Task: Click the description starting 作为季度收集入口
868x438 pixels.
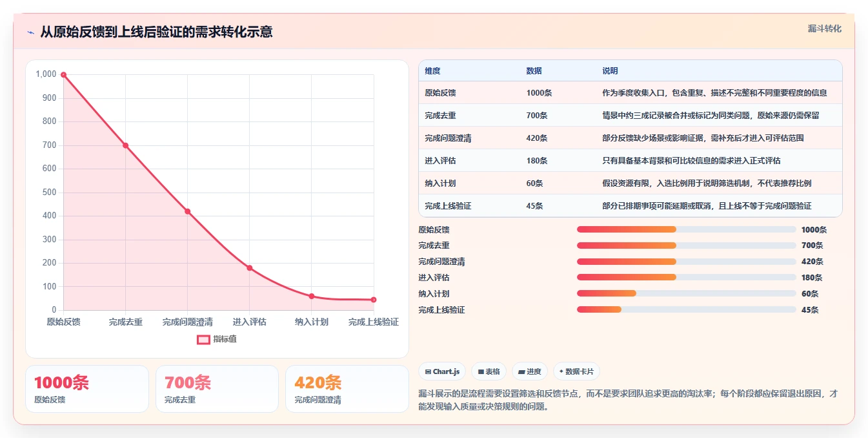Action: tap(714, 93)
